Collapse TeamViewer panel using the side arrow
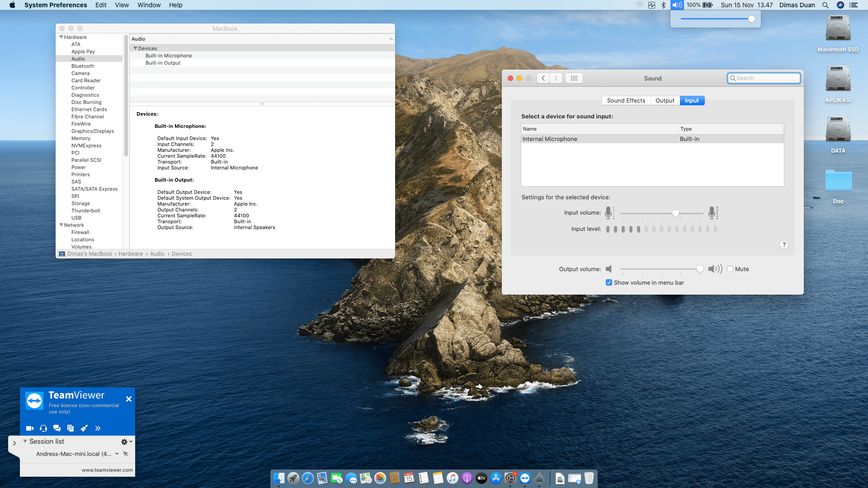Image resolution: width=868 pixels, height=488 pixels. (x=14, y=443)
